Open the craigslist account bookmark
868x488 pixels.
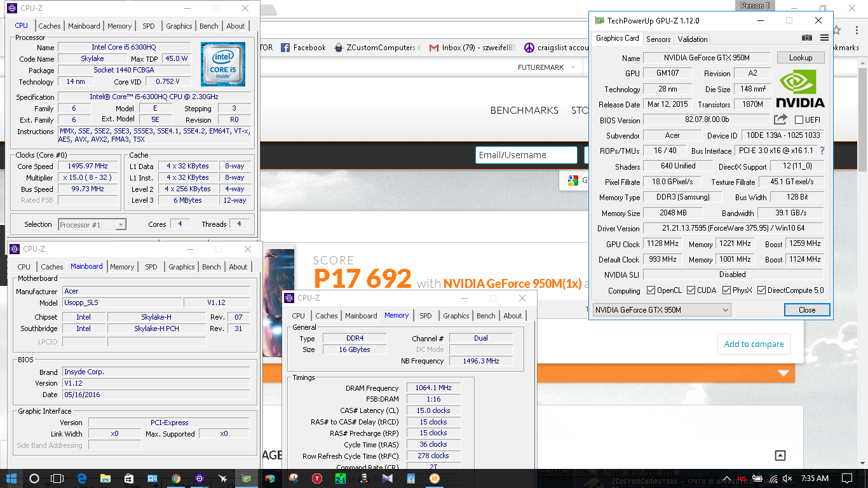click(x=557, y=48)
